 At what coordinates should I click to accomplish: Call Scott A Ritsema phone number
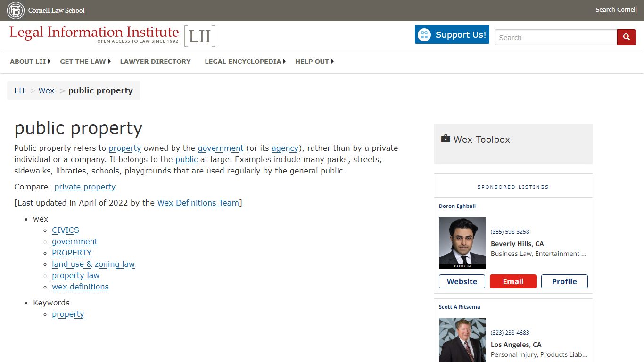tap(510, 333)
